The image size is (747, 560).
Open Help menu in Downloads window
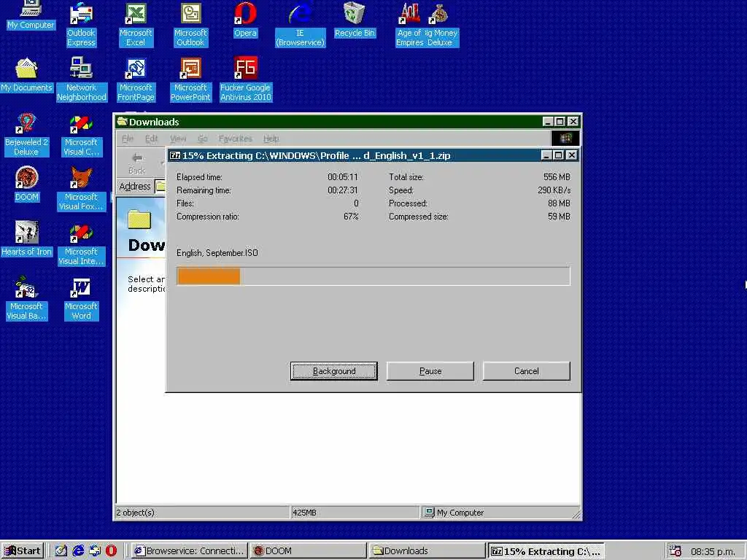(x=271, y=139)
